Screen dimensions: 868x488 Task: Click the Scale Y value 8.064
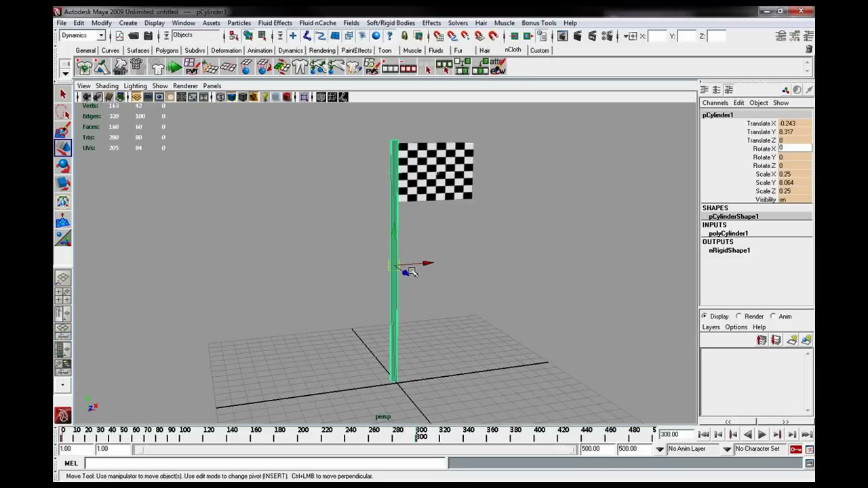[794, 183]
